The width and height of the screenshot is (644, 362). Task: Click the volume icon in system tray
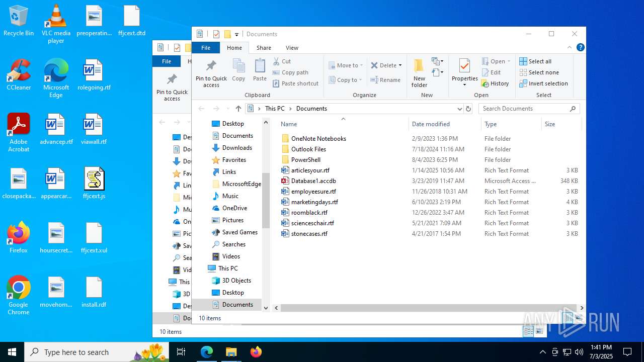(x=579, y=352)
